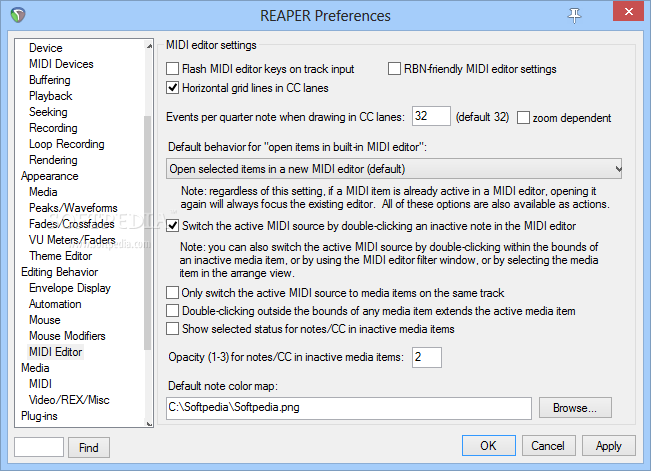
Task: Click the search text box beside Find
Action: point(39,447)
